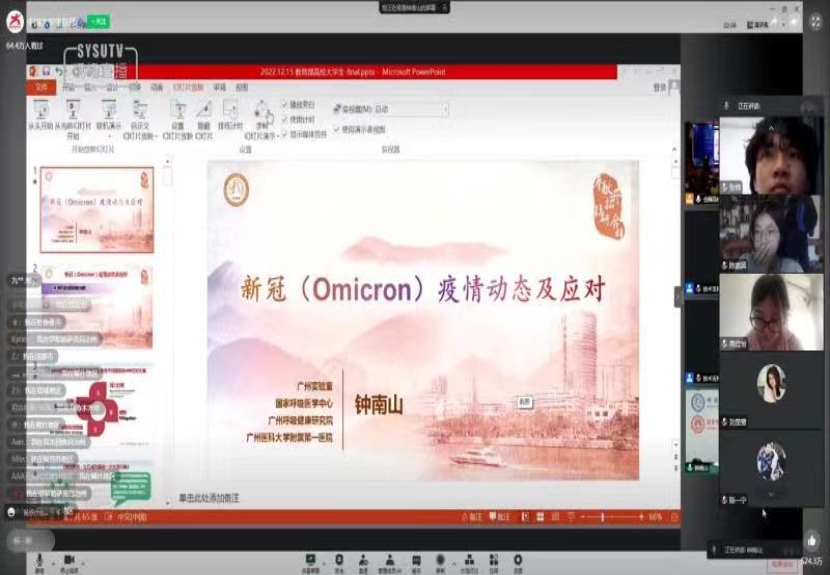Screen dimensions: 830x575
Task: Click the green Follow button at top left
Action: [x=99, y=22]
